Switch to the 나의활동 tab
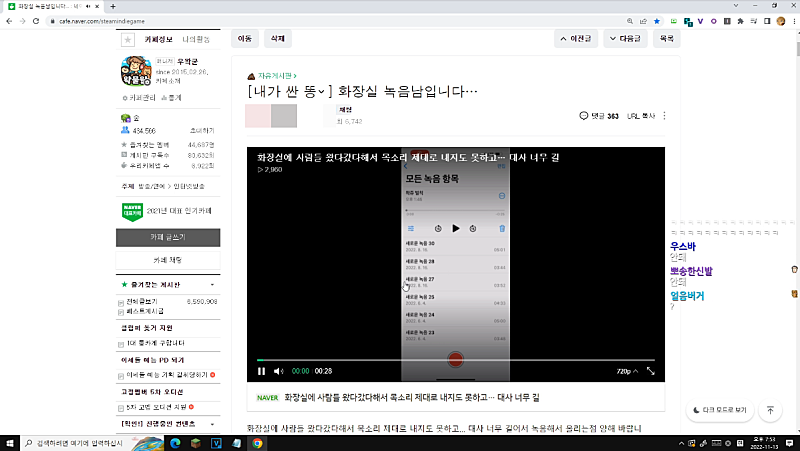This screenshot has height=451, width=800. click(x=196, y=39)
